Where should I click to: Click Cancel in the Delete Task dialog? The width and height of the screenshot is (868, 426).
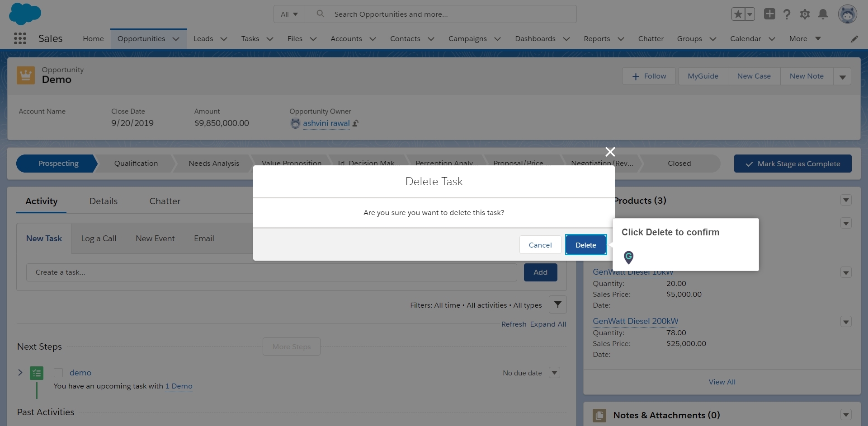tap(540, 245)
